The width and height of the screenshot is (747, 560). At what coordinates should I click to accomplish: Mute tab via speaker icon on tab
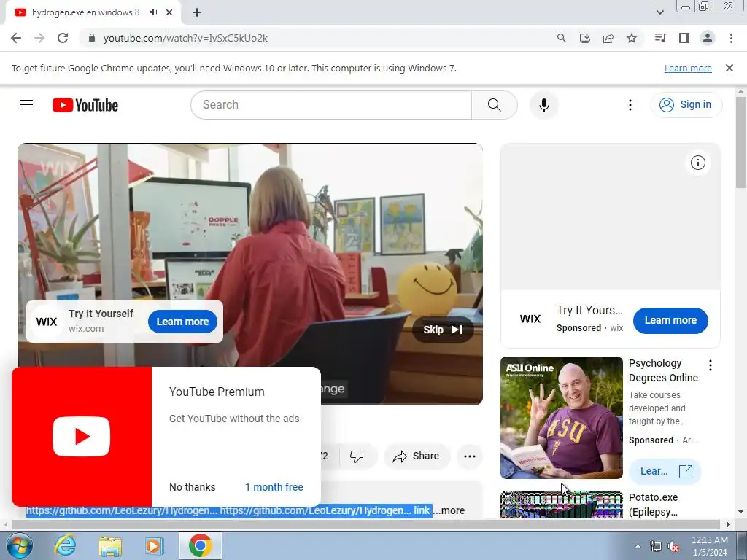(x=153, y=12)
